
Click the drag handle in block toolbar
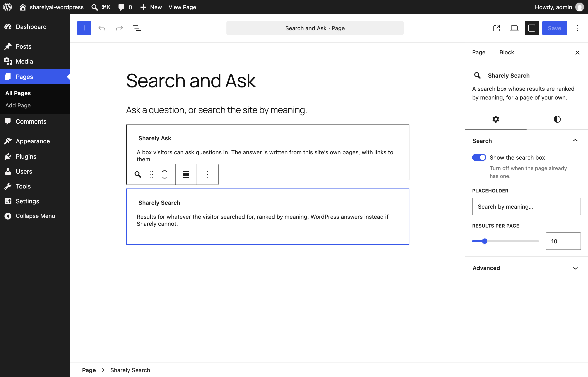[151, 174]
